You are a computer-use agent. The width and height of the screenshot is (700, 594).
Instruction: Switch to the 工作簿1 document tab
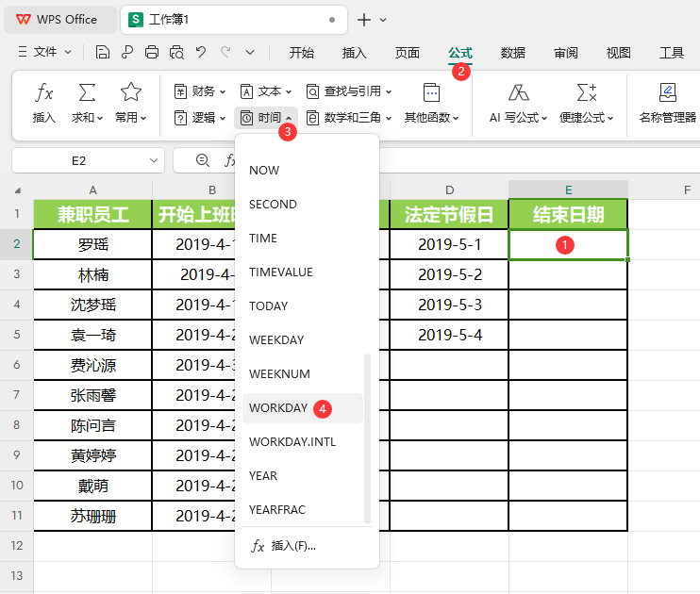click(233, 20)
